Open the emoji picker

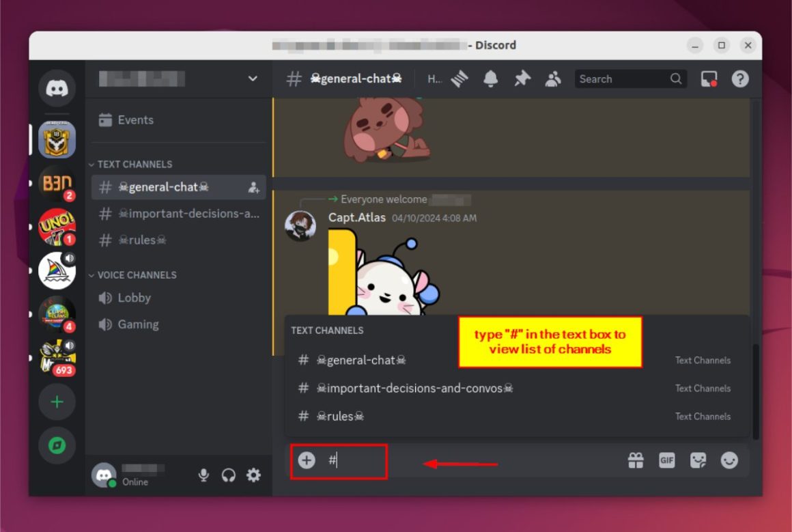[729, 460]
